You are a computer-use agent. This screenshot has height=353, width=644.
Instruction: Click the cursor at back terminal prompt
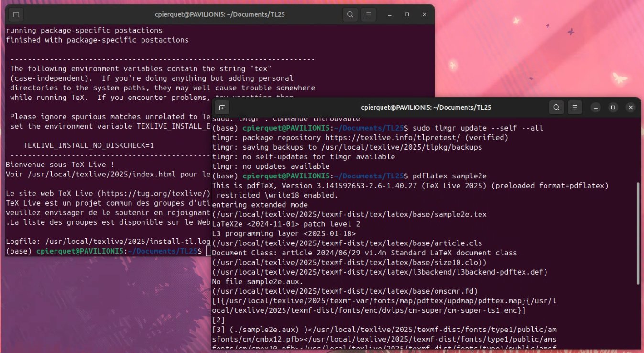coord(208,251)
